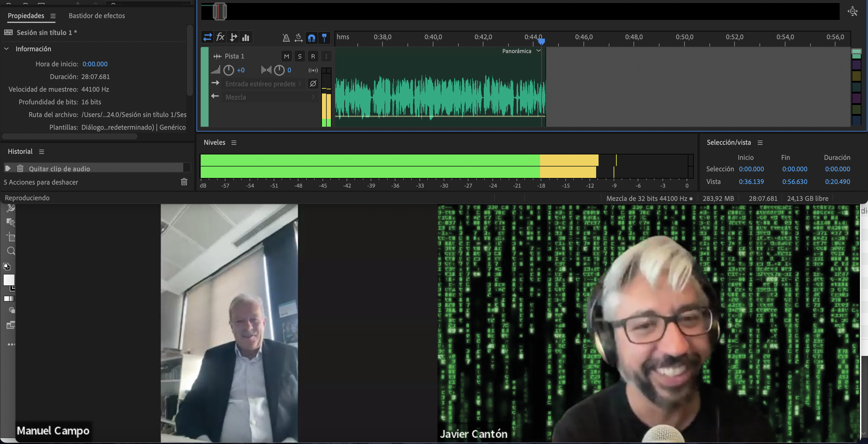The height and width of the screenshot is (444, 868).
Task: Show the fx effects view
Action: click(220, 37)
